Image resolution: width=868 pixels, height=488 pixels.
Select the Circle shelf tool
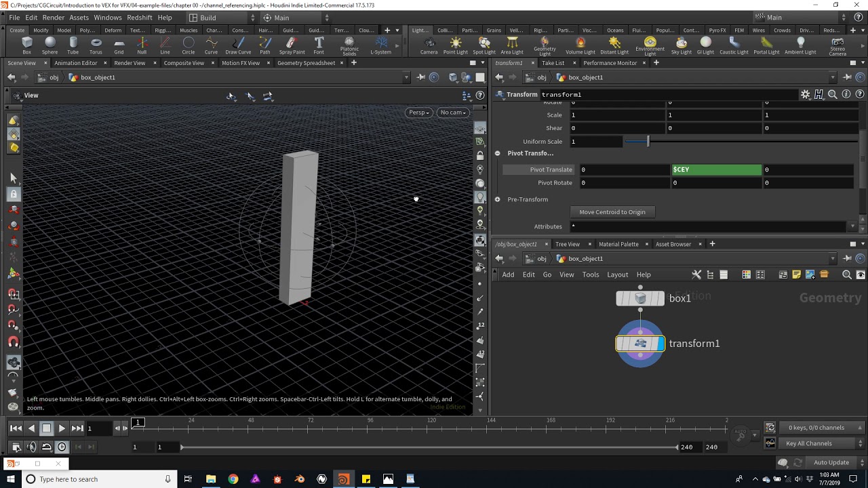(188, 45)
